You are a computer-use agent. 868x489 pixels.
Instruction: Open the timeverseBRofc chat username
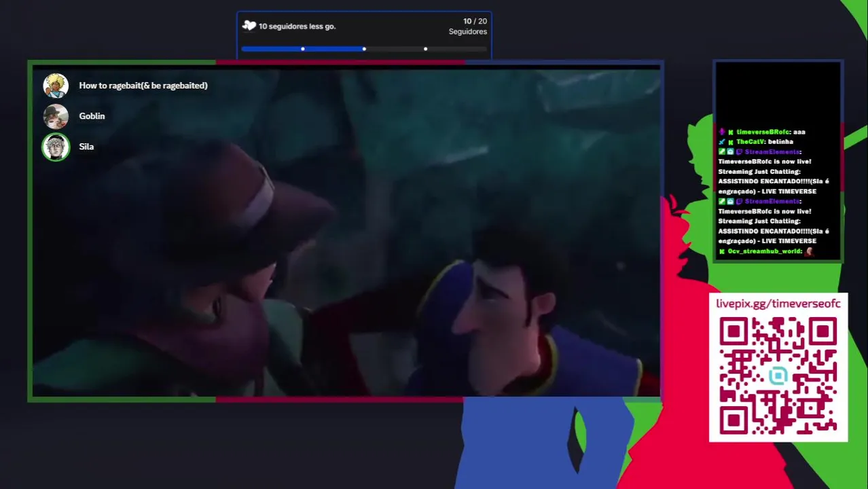tap(763, 132)
